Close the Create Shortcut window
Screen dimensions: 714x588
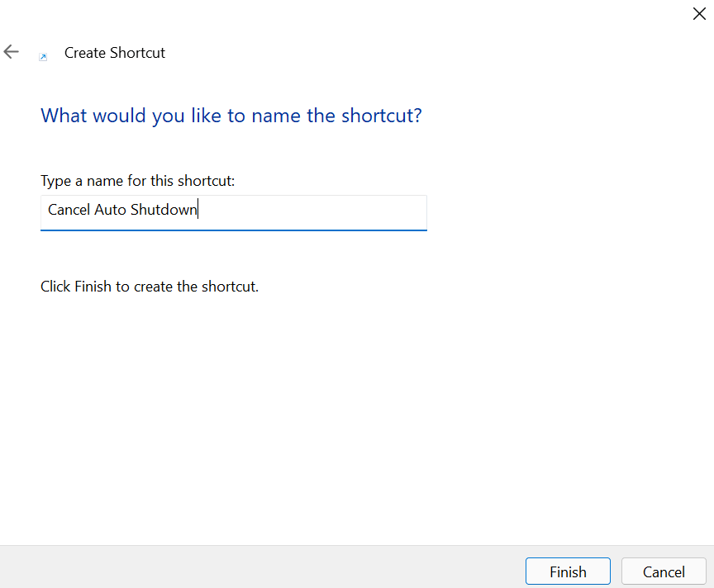(x=699, y=13)
